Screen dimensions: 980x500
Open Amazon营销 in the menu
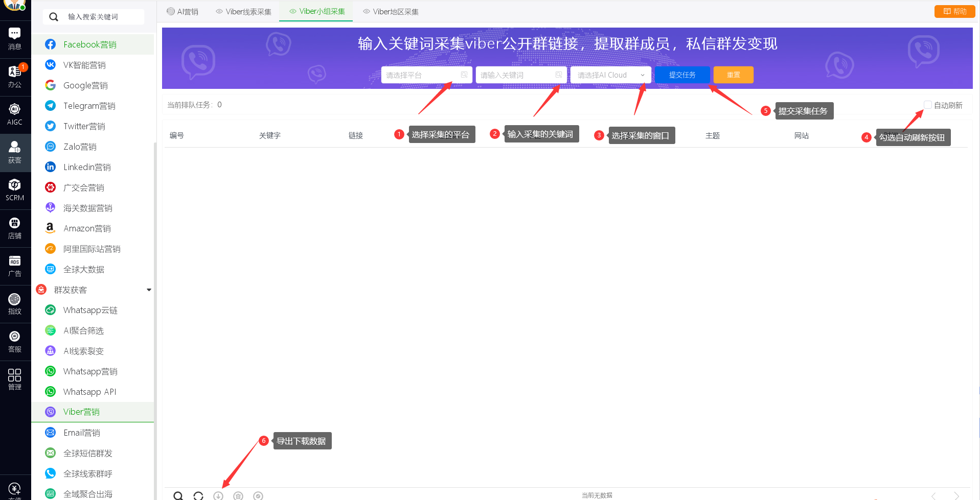click(93, 228)
